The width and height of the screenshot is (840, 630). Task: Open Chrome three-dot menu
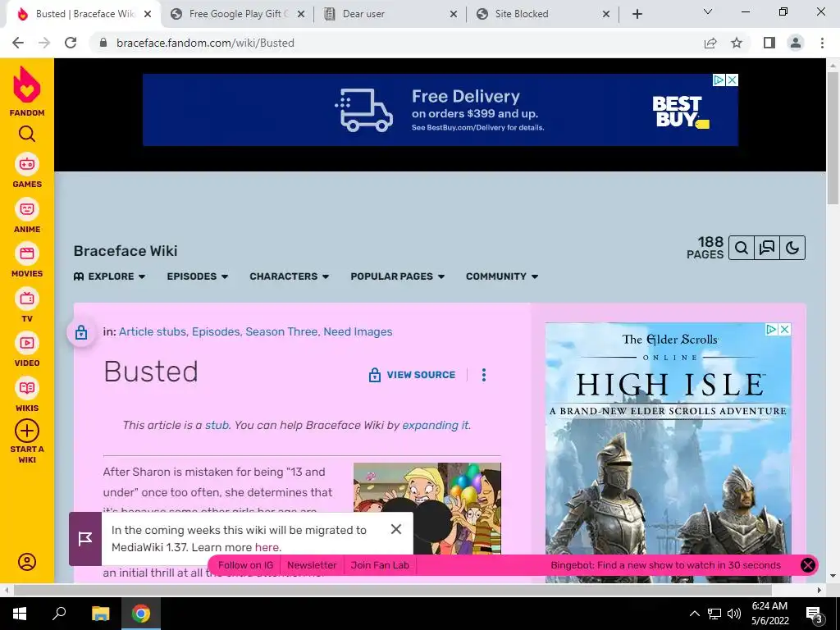(x=822, y=43)
